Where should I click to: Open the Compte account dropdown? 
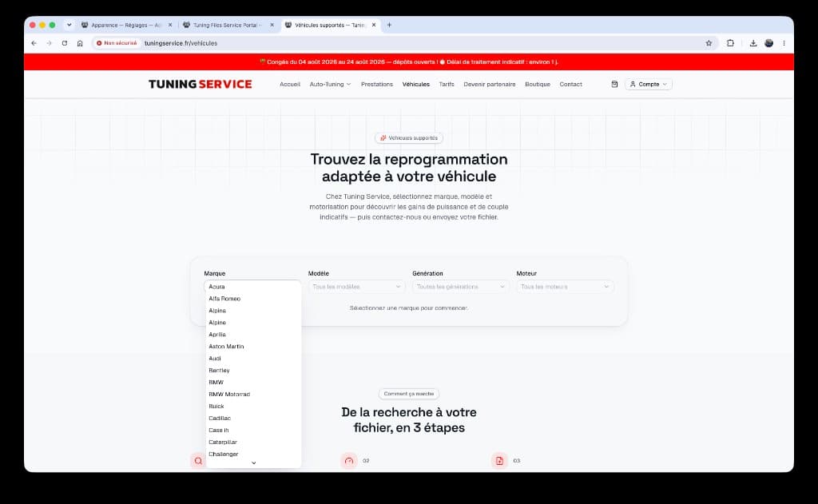(649, 84)
